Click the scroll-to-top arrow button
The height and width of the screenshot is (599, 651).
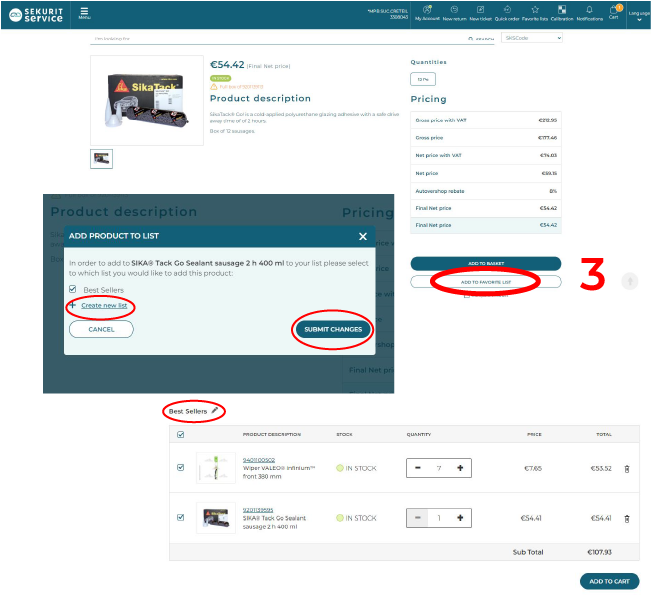629,281
